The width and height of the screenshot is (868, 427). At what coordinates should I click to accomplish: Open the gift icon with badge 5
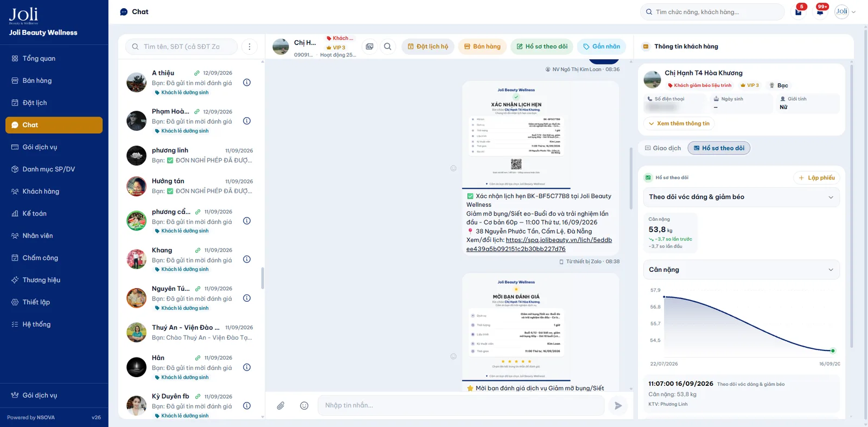(799, 11)
